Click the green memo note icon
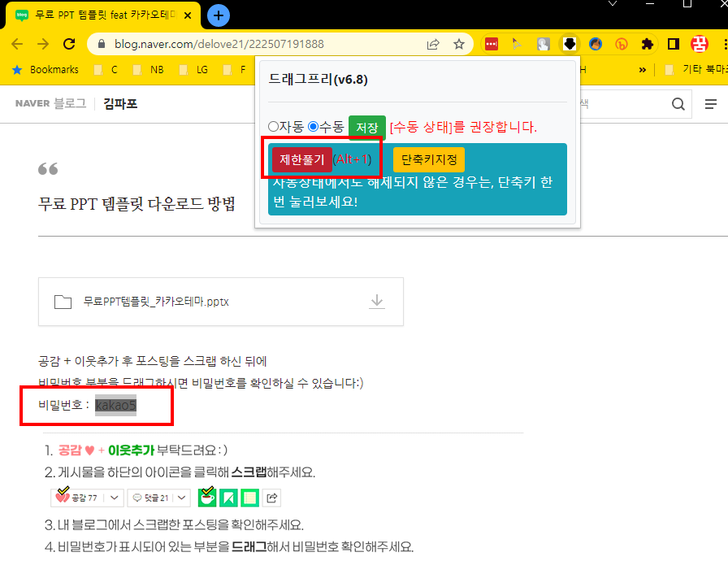This screenshot has height=561, width=728. click(249, 498)
